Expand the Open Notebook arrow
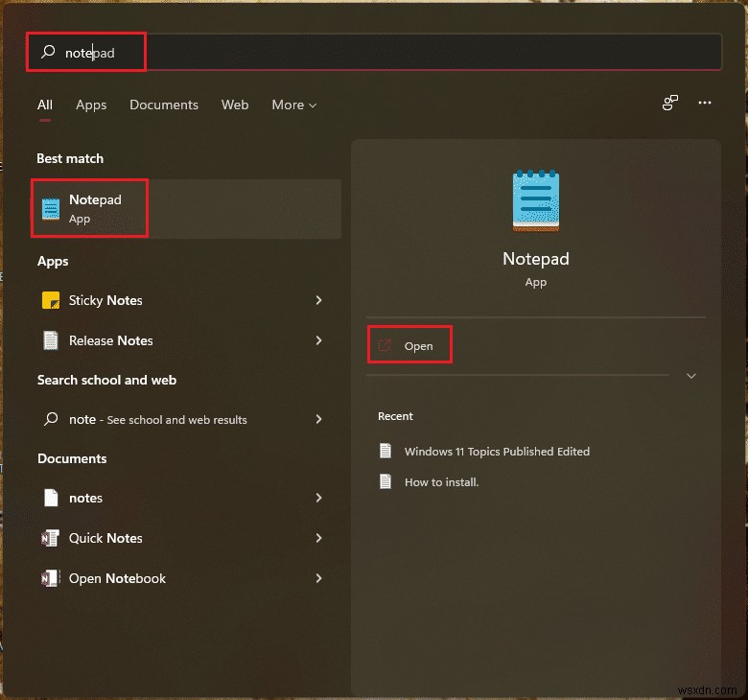The height and width of the screenshot is (700, 748). pos(318,578)
